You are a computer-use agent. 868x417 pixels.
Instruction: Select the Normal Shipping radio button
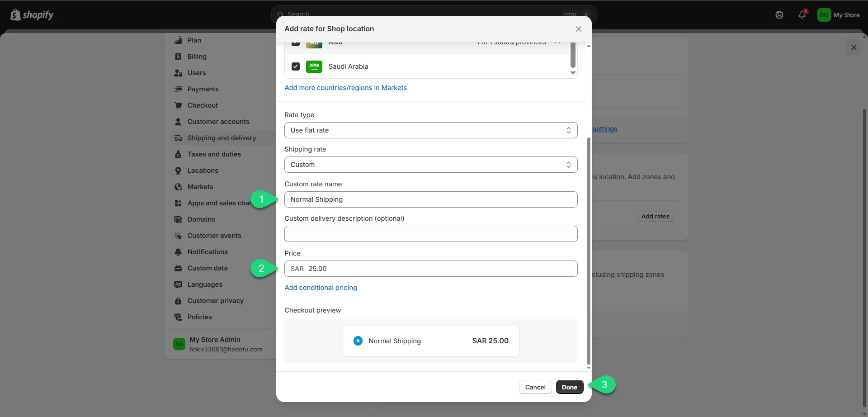(358, 341)
